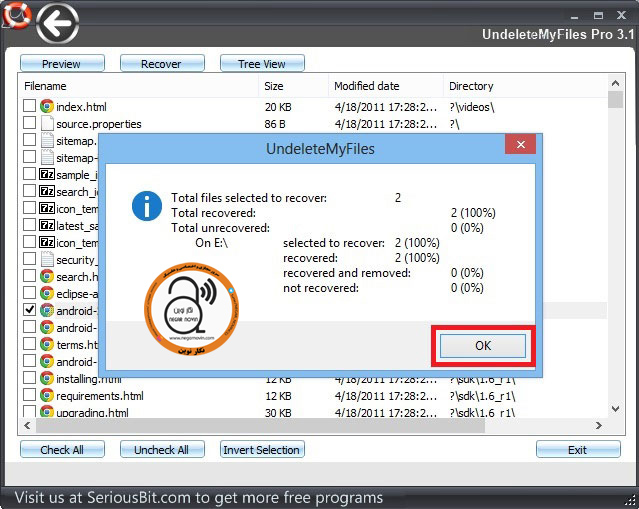Tick the checkbox for source.properties
Viewport: 639px width, 509px height.
click(29, 123)
